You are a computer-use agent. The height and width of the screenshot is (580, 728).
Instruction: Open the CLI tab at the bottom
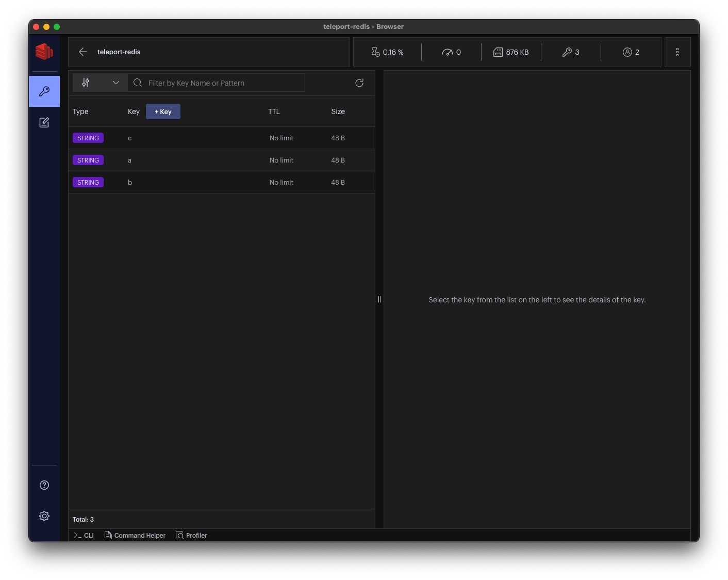click(83, 535)
